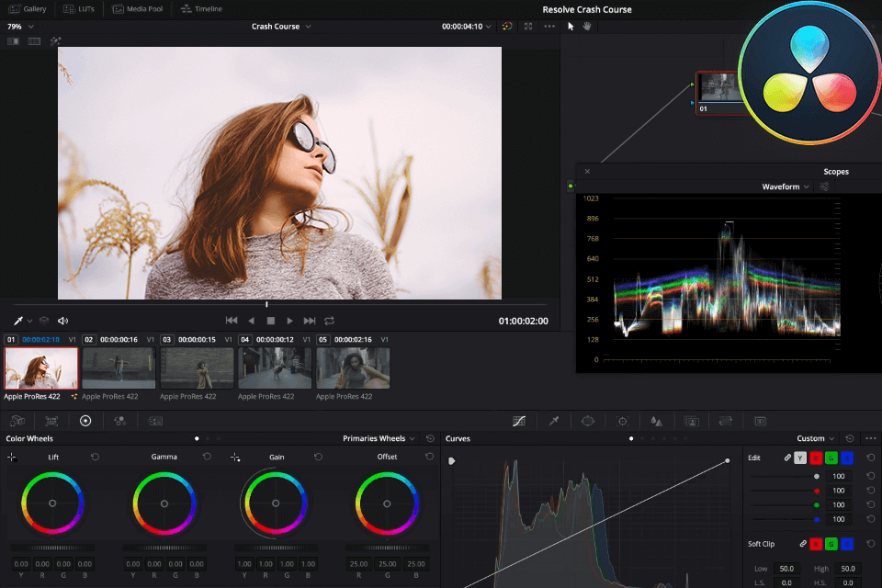
Task: Open the viewer three-dot options menu
Action: 549,27
